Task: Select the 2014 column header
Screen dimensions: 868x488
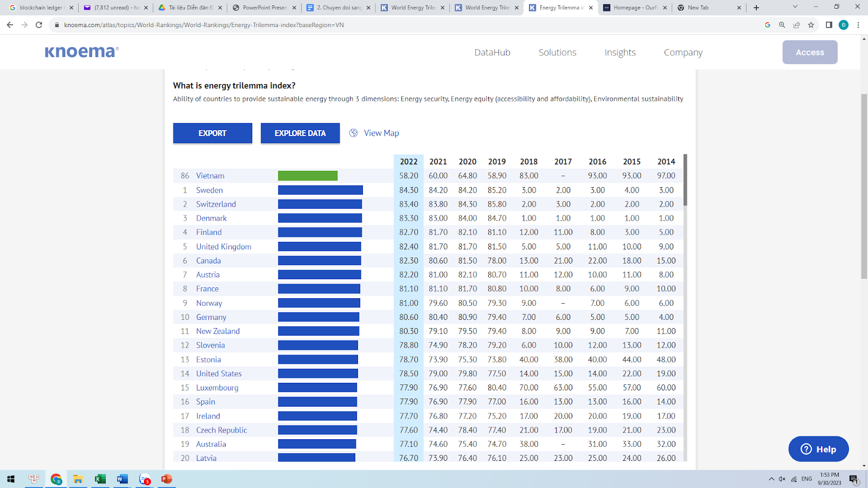Action: point(666,162)
